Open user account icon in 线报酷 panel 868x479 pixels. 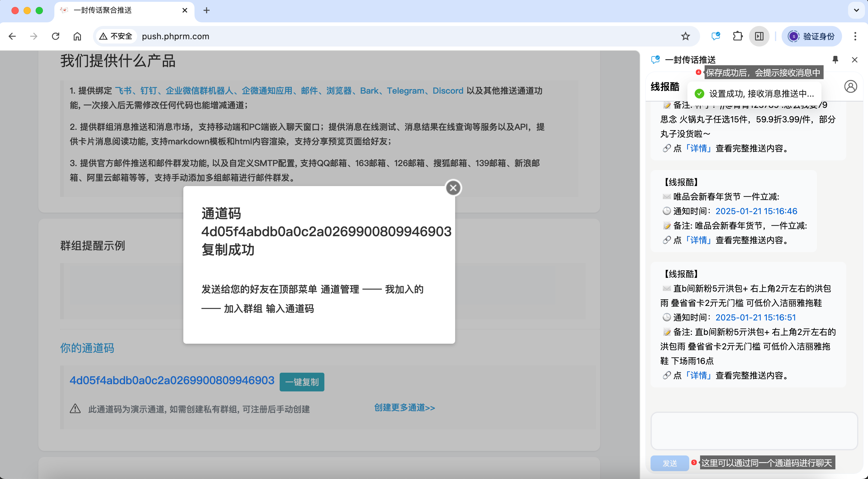point(850,87)
